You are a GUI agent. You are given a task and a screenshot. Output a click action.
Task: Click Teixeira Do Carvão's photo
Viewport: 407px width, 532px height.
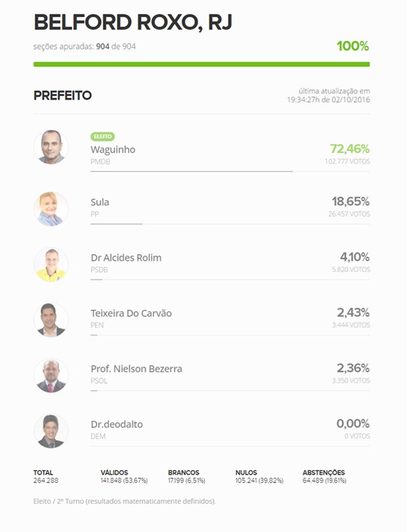[x=51, y=320]
